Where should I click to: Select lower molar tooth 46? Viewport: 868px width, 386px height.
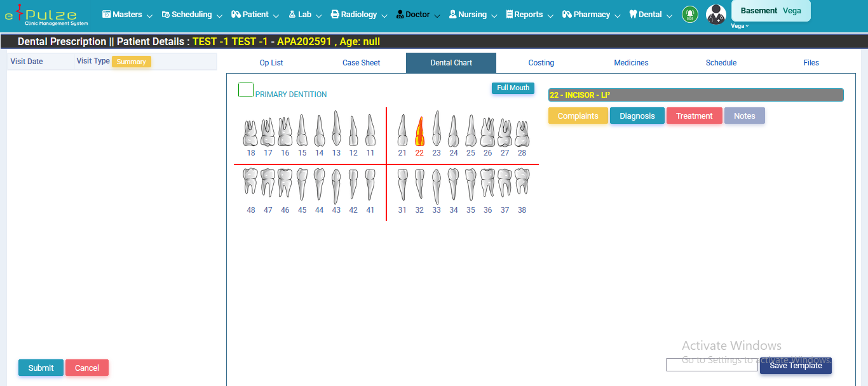coord(285,183)
